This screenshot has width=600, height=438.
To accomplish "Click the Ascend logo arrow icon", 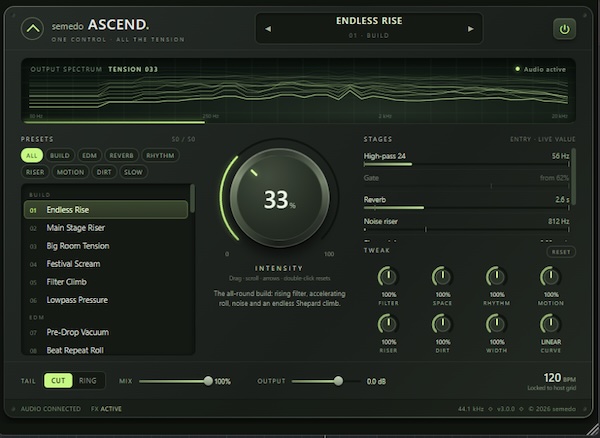I will pyautogui.click(x=33, y=29).
